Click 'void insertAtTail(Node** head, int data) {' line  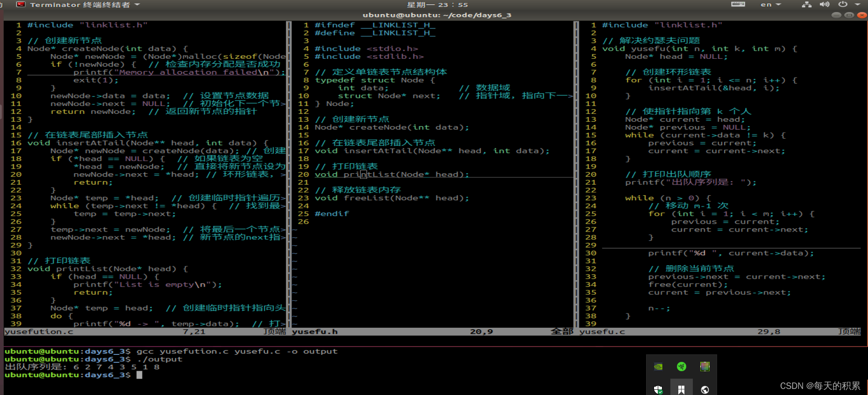pyautogui.click(x=148, y=143)
